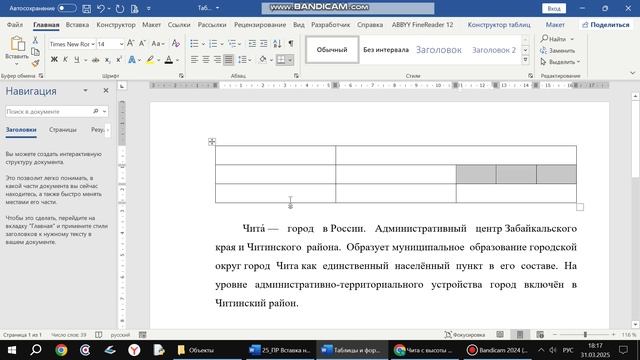Toggle strikethrough formatting
Viewport: 640px width, 360px height.
[x=96, y=60]
